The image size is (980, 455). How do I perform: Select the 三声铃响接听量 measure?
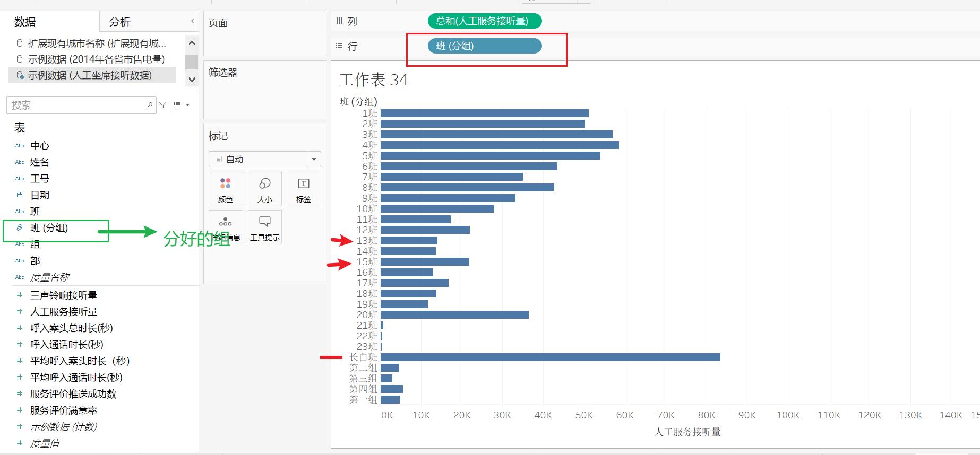coord(64,295)
